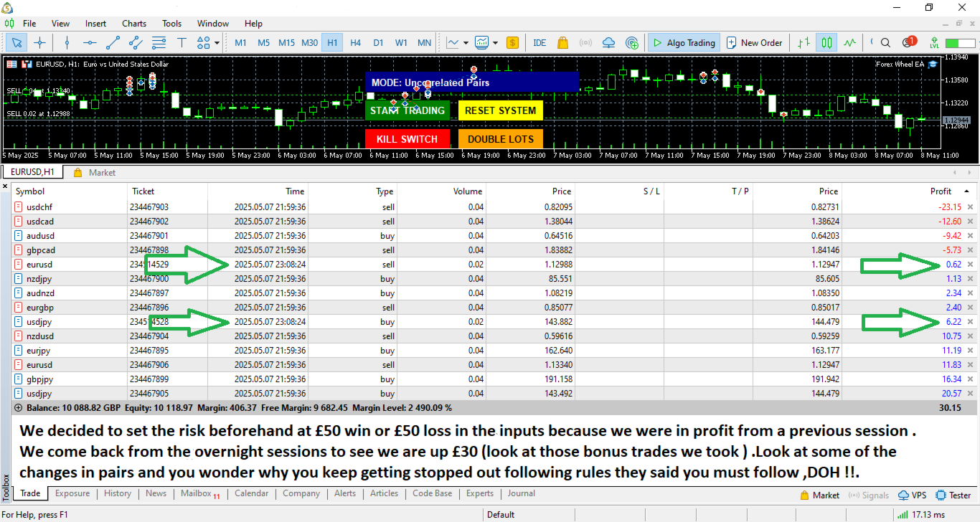
Task: Open the Market shopping bag in toolbar
Action: [562, 42]
